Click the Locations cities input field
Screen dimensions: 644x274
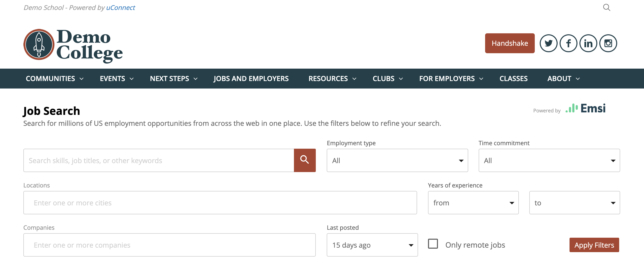point(220,203)
